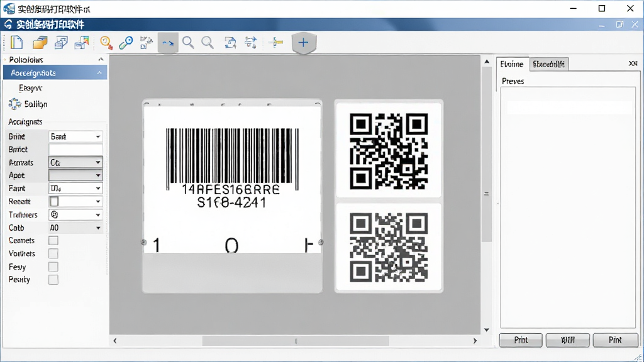Click the middle button between Print buttons

point(568,340)
